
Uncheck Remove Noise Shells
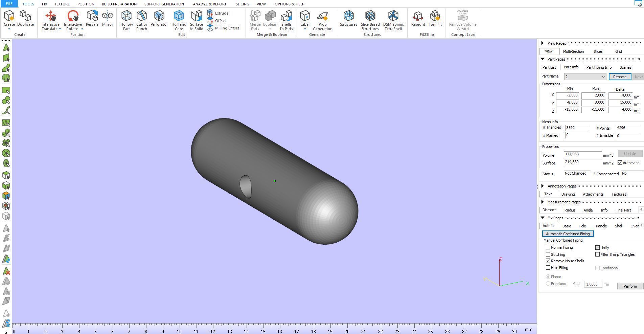548,261
